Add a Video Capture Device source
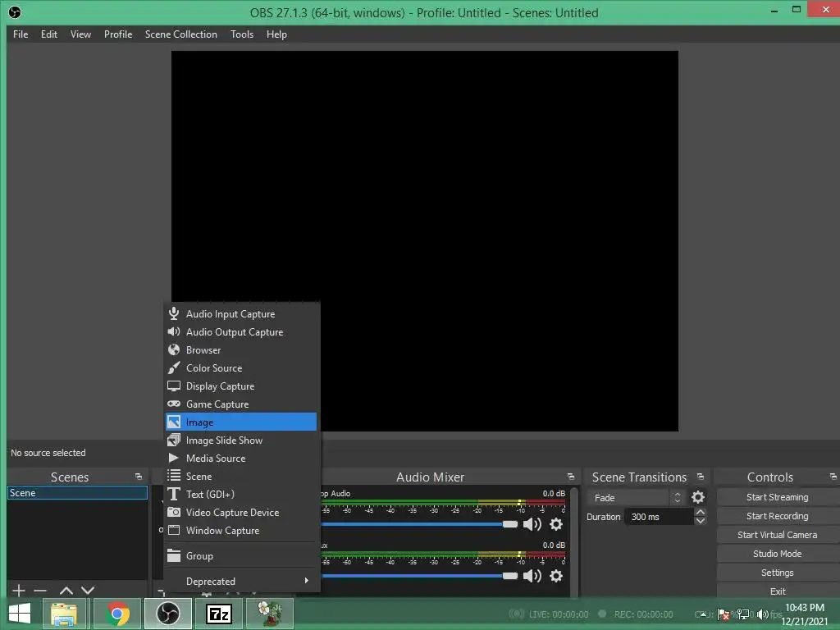Screen dimensions: 840x630 point(241,512)
